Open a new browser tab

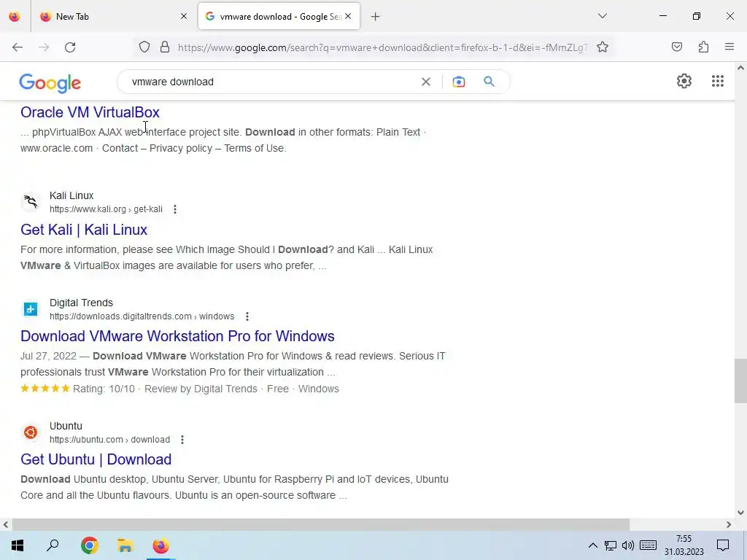[376, 17]
